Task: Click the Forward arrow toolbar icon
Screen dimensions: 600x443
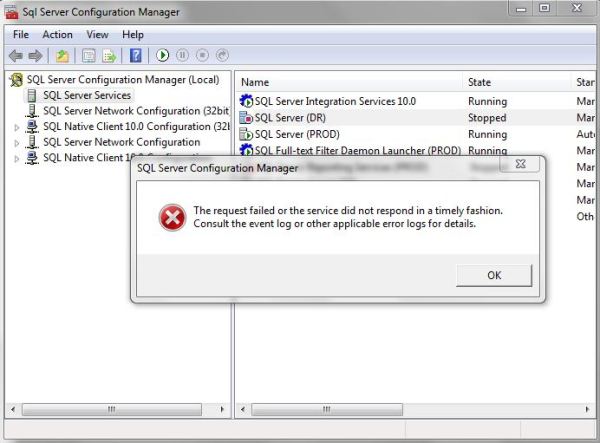Action: coord(36,56)
